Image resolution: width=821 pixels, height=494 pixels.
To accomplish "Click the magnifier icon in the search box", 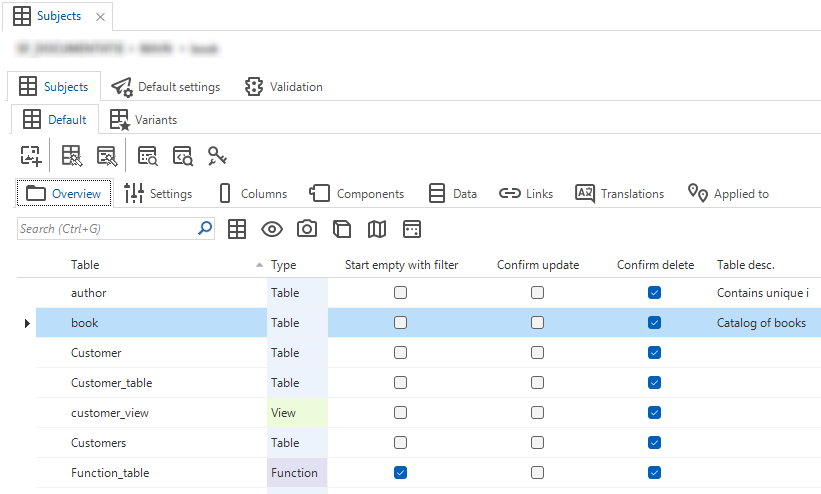I will [x=205, y=228].
